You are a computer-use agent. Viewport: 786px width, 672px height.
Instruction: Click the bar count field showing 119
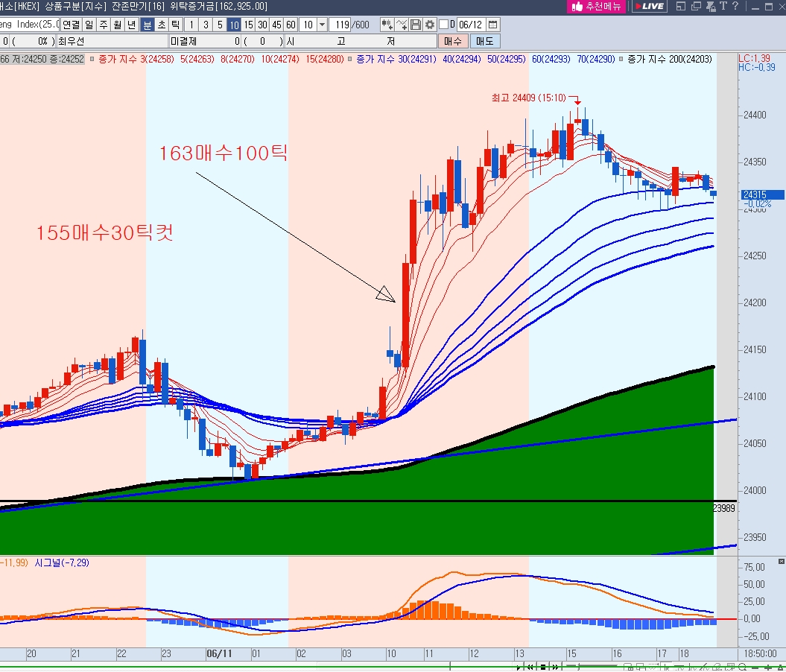coord(340,25)
